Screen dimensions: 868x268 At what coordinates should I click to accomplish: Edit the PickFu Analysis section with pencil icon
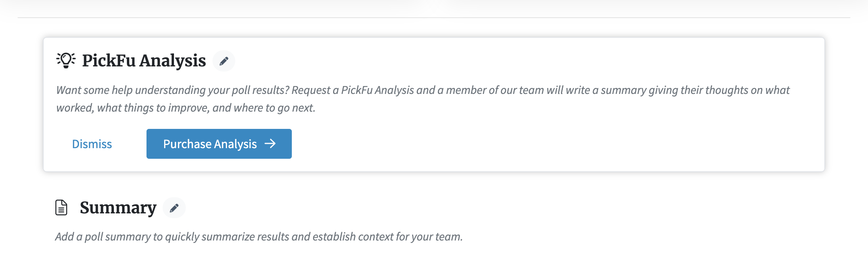point(224,61)
